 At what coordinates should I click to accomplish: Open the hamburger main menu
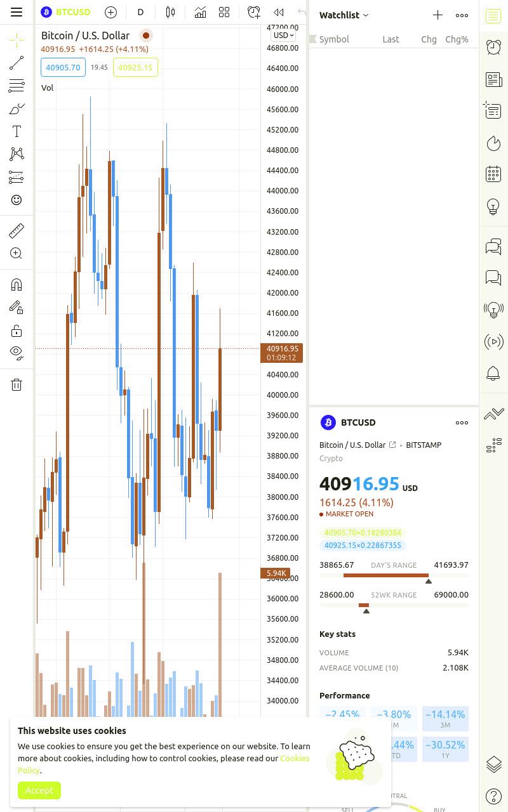click(17, 12)
